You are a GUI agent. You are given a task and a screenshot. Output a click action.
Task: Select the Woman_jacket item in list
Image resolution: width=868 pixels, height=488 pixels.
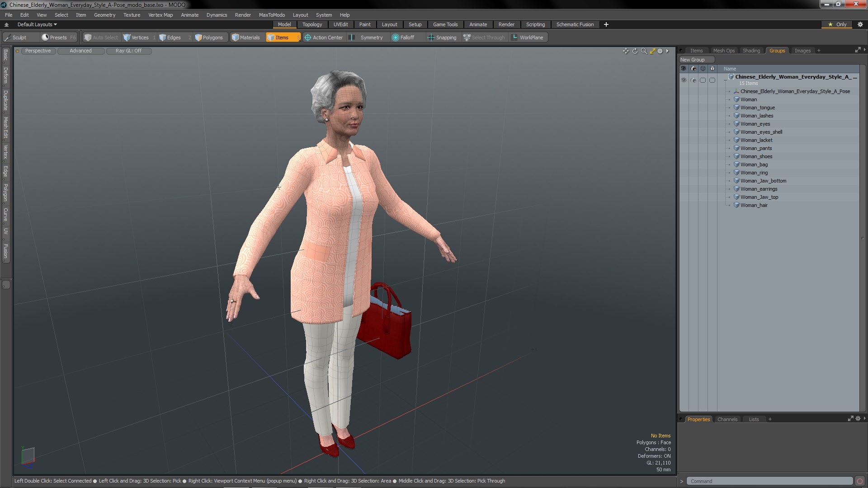coord(756,140)
